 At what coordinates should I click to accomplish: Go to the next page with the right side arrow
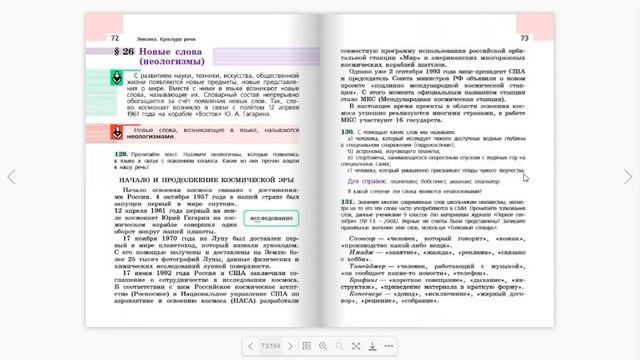click(628, 177)
